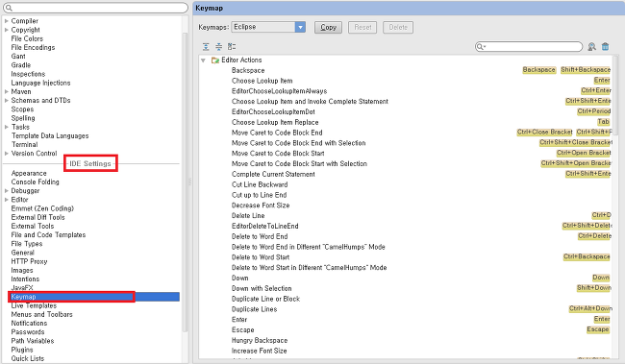The height and width of the screenshot is (364, 625).
Task: Click the Collapse All icon in keymap toolbar
Action: [219, 47]
